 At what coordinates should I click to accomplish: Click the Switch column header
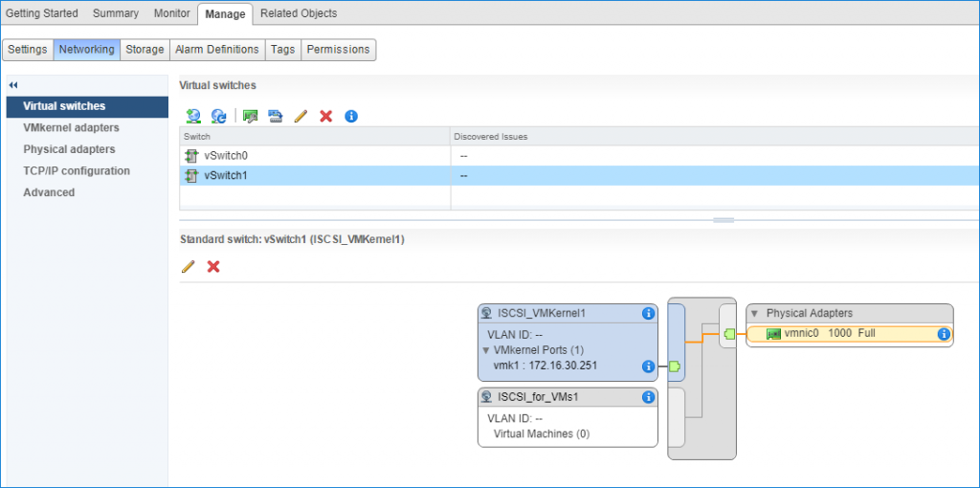pos(315,136)
